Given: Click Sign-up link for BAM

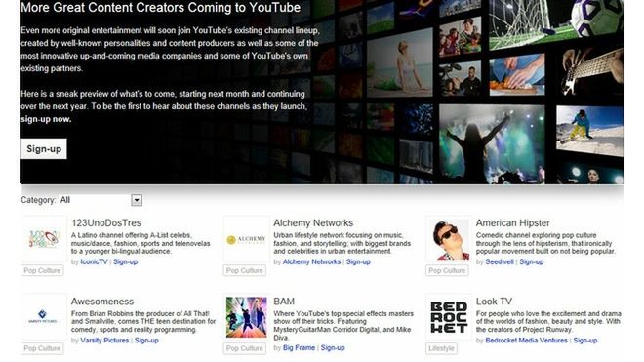Looking at the screenshot, I should [x=333, y=347].
